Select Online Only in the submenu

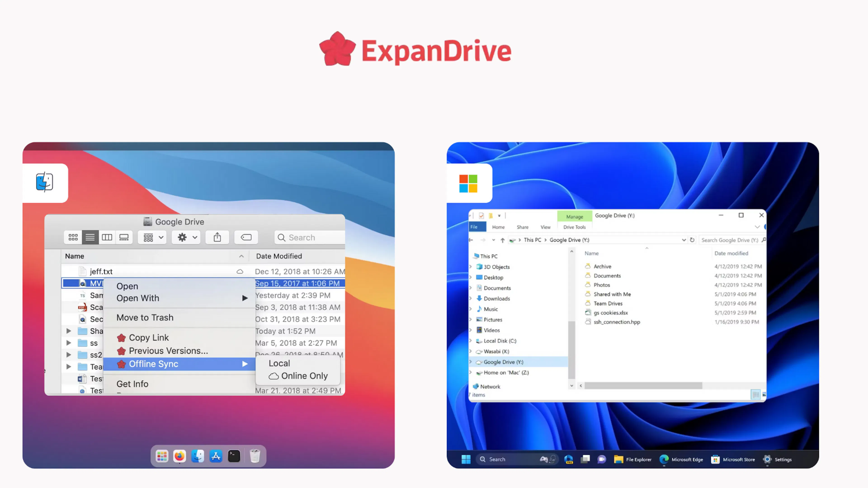pyautogui.click(x=304, y=376)
